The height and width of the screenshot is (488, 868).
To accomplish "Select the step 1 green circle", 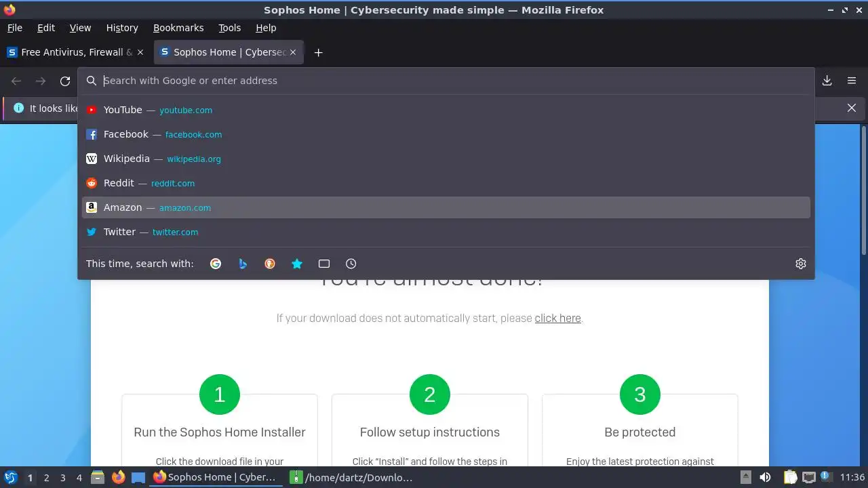I will click(220, 394).
